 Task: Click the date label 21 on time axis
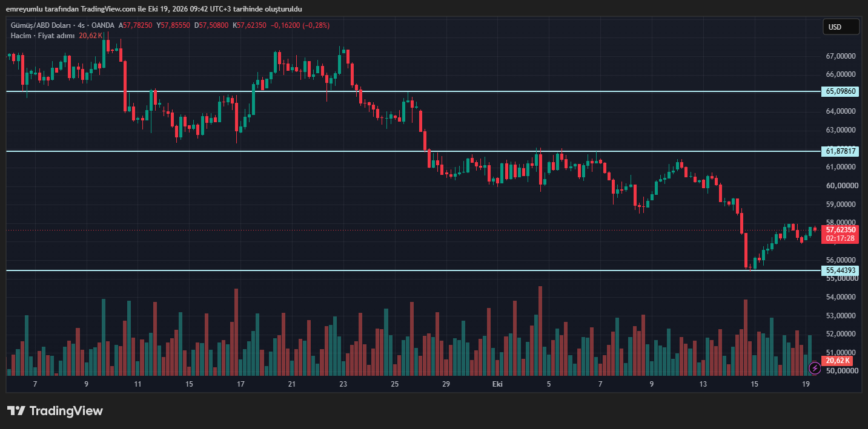[292, 384]
